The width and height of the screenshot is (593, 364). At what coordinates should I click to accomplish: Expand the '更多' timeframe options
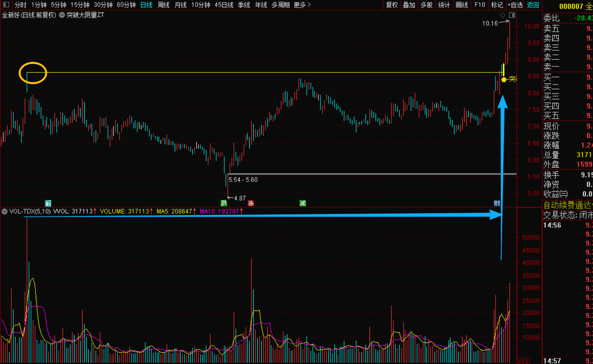(302, 5)
